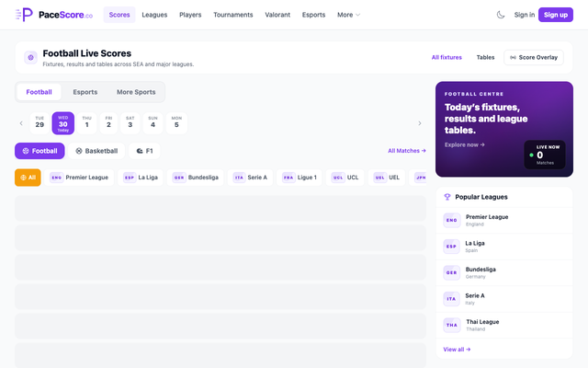Filter by Premier League chip

pos(79,178)
